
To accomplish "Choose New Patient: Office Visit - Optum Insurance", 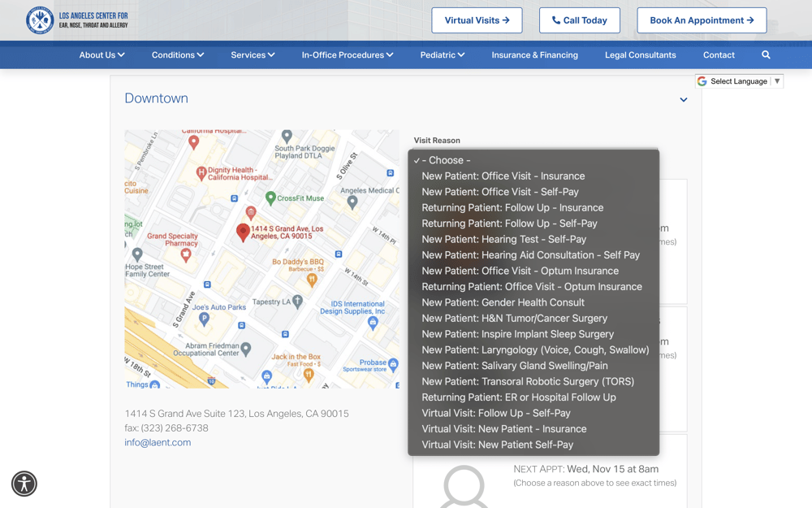I will click(533, 271).
